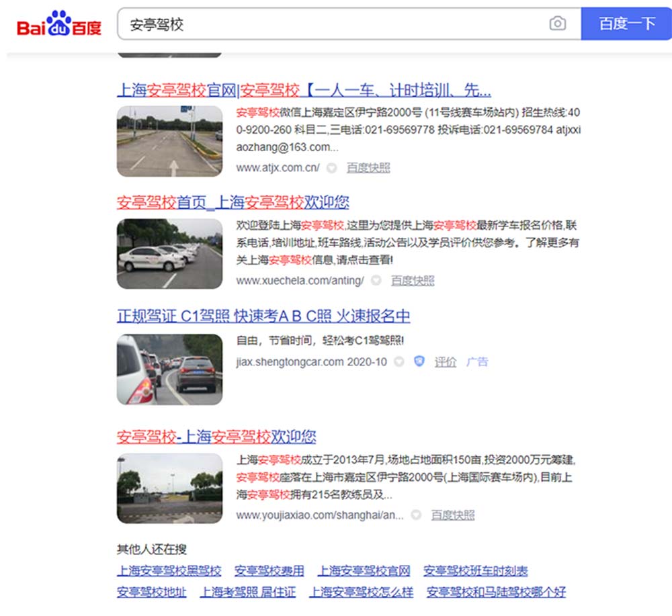Open 正规驾证 C1驾照 ad title
The width and height of the screenshot is (672, 616).
pos(263,316)
